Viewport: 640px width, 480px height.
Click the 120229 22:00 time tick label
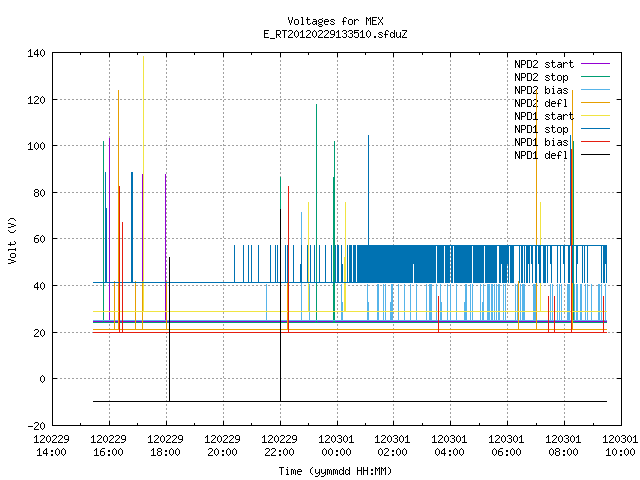[x=279, y=446]
